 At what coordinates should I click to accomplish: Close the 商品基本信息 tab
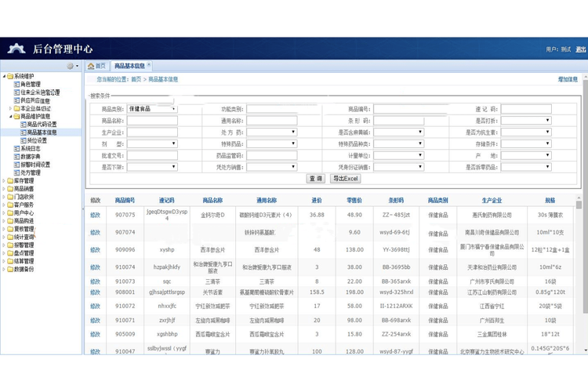(x=149, y=64)
